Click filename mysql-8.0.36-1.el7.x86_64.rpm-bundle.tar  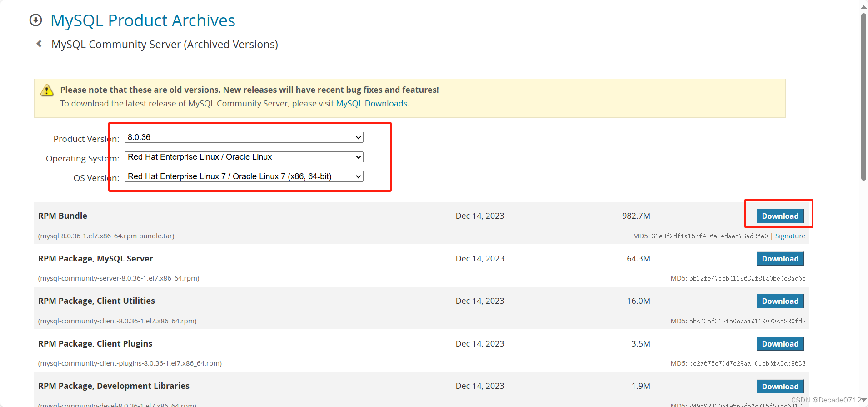tap(106, 236)
